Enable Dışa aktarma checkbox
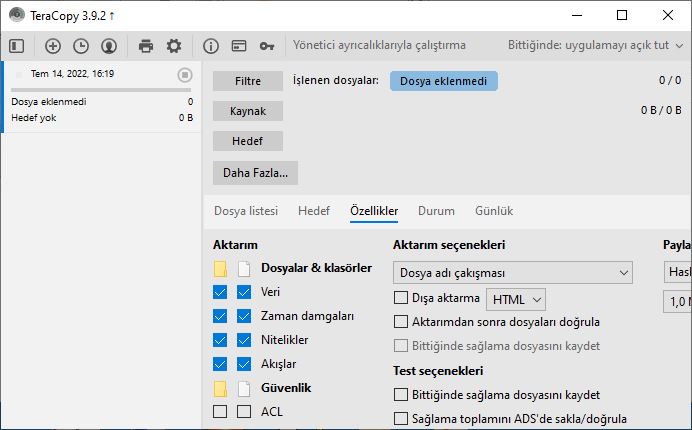 401,298
